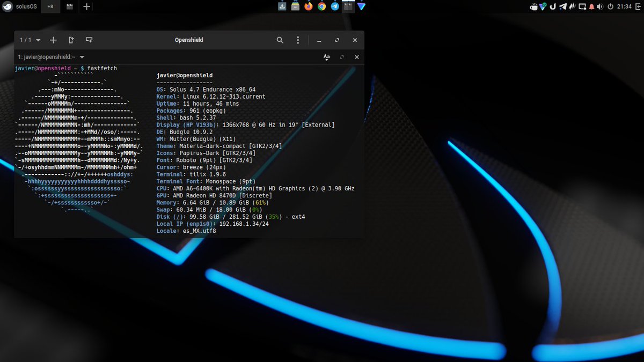The height and width of the screenshot is (362, 644).
Task: Open the shield with checkmark tray icon
Action: coord(543,6)
